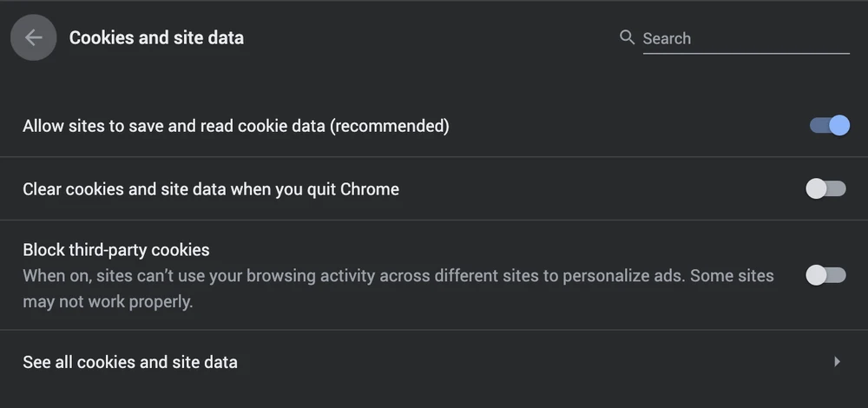This screenshot has height=408, width=868.
Task: Click the Cookies and site data page title
Action: (156, 38)
